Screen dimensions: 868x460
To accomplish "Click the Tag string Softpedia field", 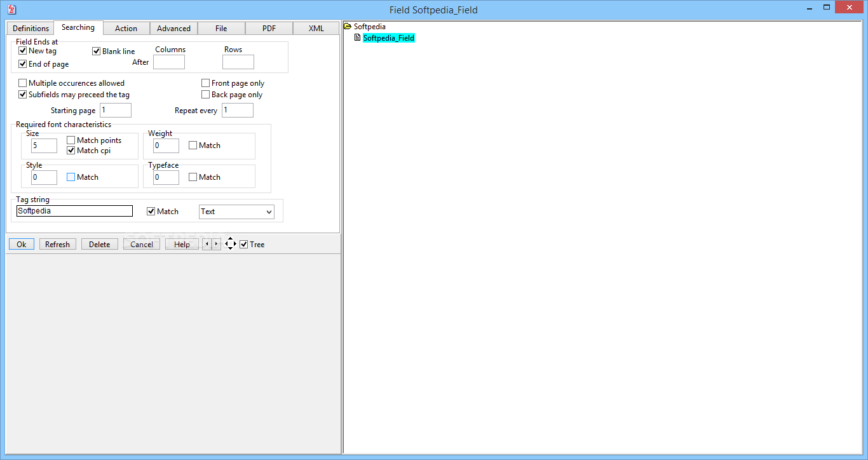I will tap(75, 211).
